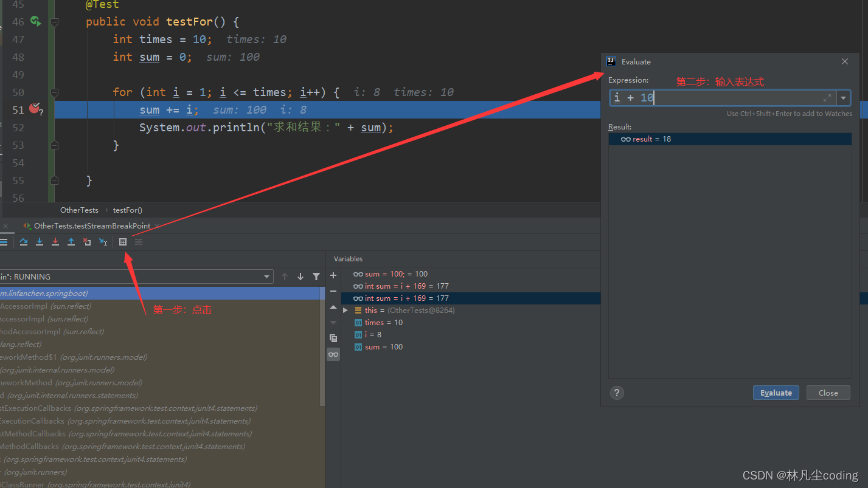Close the Evaluate dialog via X

pos(845,61)
